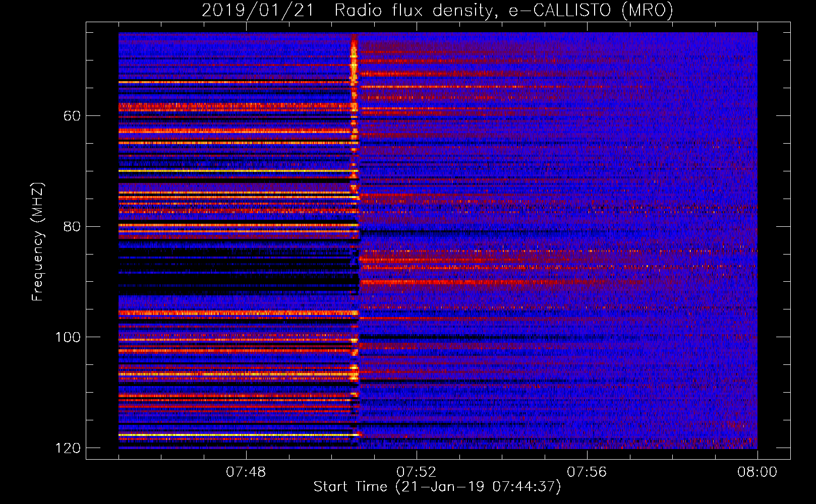
Task: Click the 07:52 time tick label
Action: click(x=417, y=472)
